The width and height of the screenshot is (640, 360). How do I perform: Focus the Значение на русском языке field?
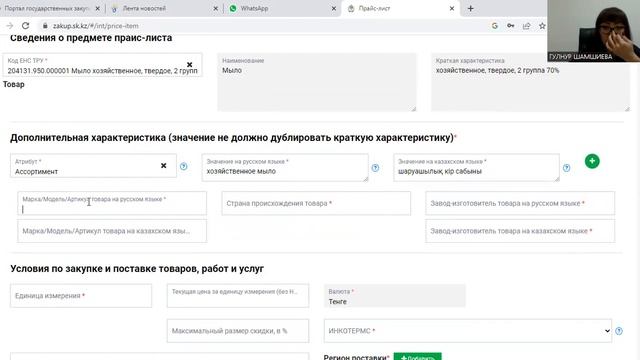(285, 167)
